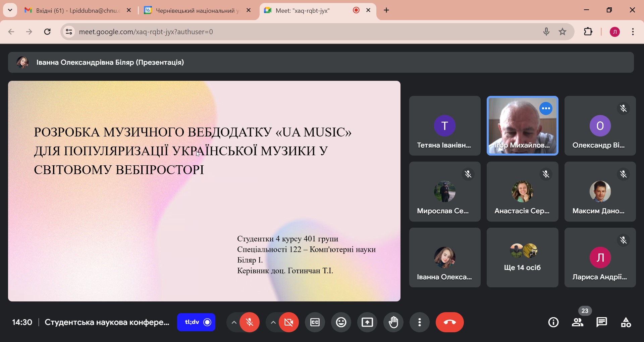Screen dimensions: 644x342
Task: Click the presentation header Іванна Біляр bar
Action: [321, 62]
